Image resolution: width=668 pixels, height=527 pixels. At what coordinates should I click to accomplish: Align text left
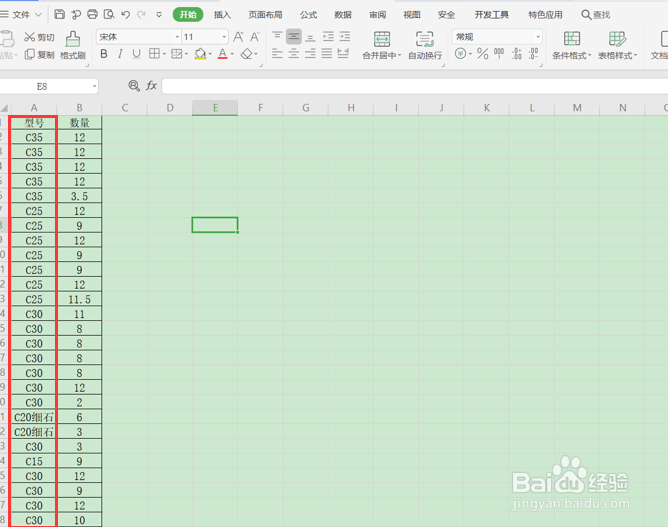click(277, 54)
